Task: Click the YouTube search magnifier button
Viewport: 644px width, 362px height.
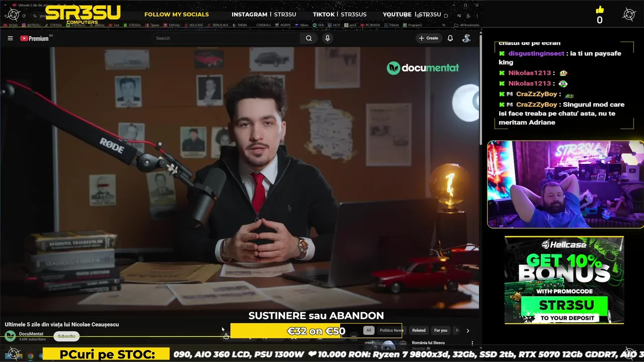Action: point(308,38)
